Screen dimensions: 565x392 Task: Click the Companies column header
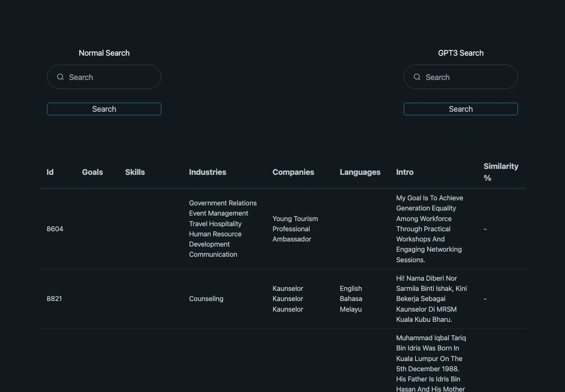point(293,172)
